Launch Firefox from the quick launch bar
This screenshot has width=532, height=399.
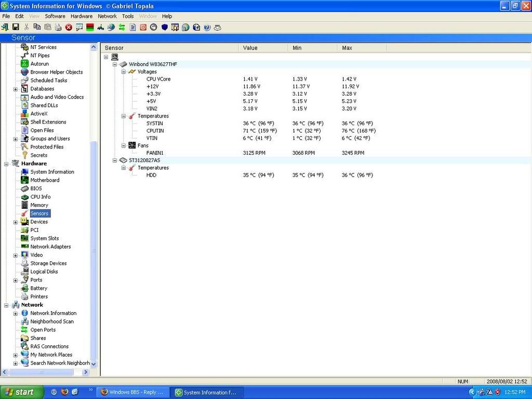64,392
